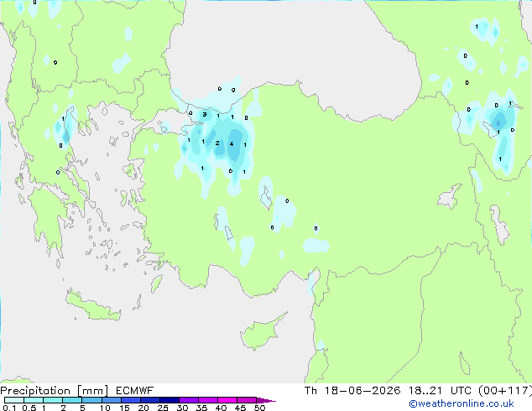Click the 'Precipitation [mm]' title text

(x=55, y=391)
